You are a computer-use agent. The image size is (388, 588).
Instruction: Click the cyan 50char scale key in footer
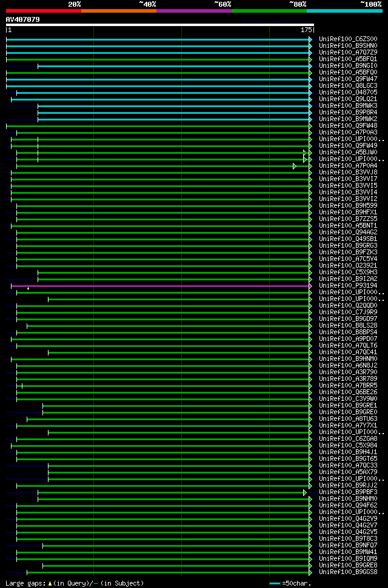pyautogui.click(x=275, y=584)
